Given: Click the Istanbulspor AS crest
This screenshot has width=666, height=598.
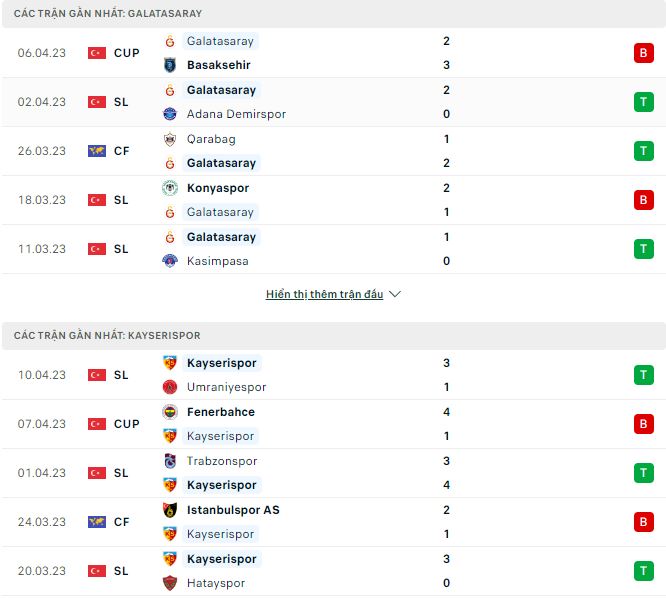Looking at the screenshot, I should coord(169,510).
